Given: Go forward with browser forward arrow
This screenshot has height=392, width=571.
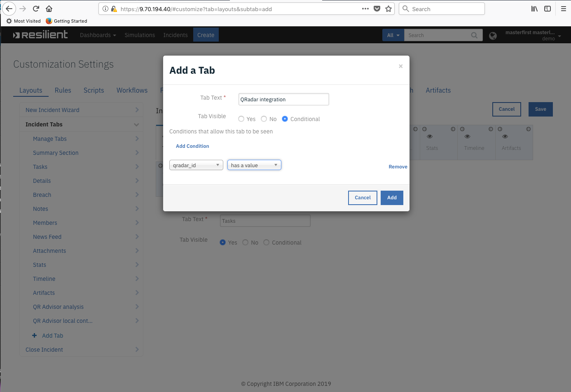Looking at the screenshot, I should [23, 9].
